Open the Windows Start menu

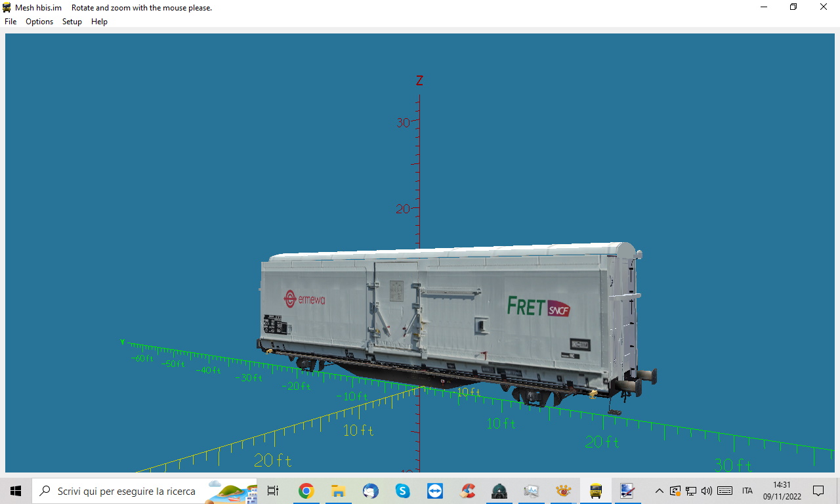[16, 491]
